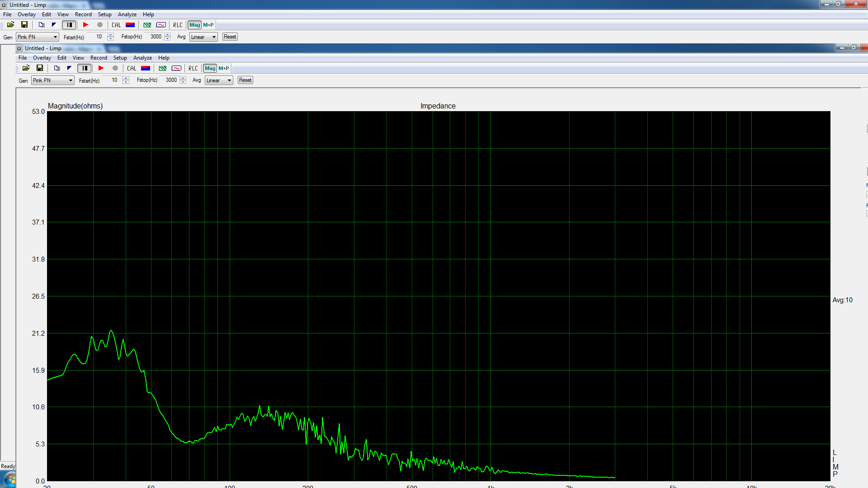The height and width of the screenshot is (488, 868).
Task: Increase Fstart value in back window
Action: [x=111, y=35]
